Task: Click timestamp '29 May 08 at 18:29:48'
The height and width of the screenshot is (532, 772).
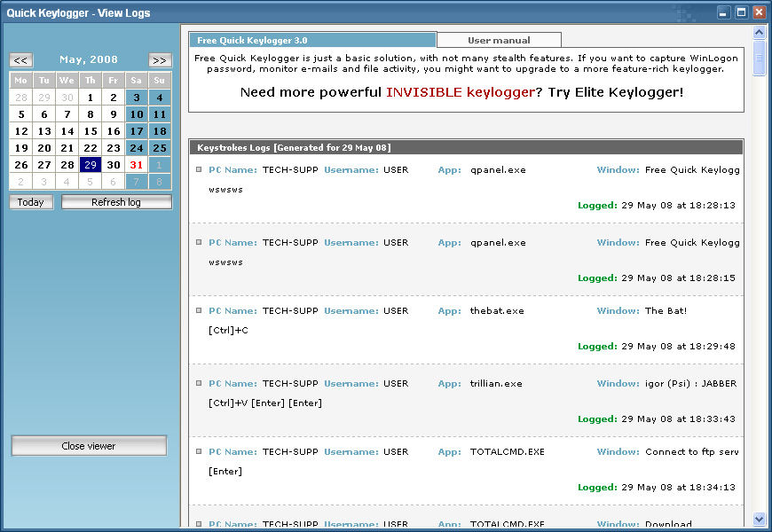Action: pos(679,347)
